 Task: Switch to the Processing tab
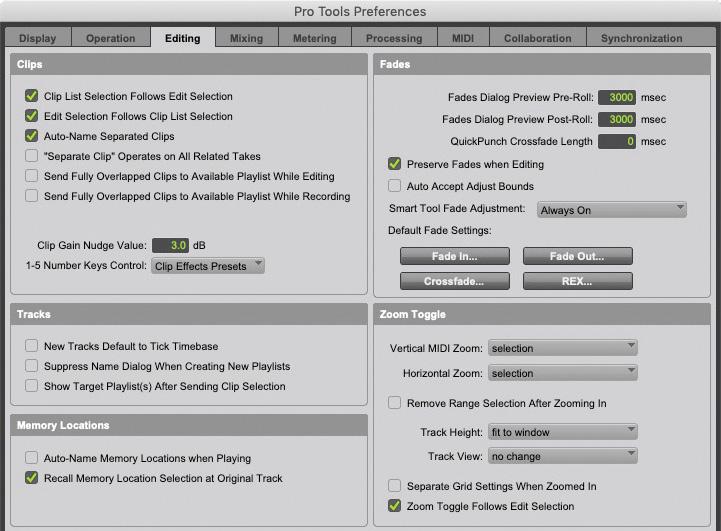(394, 38)
